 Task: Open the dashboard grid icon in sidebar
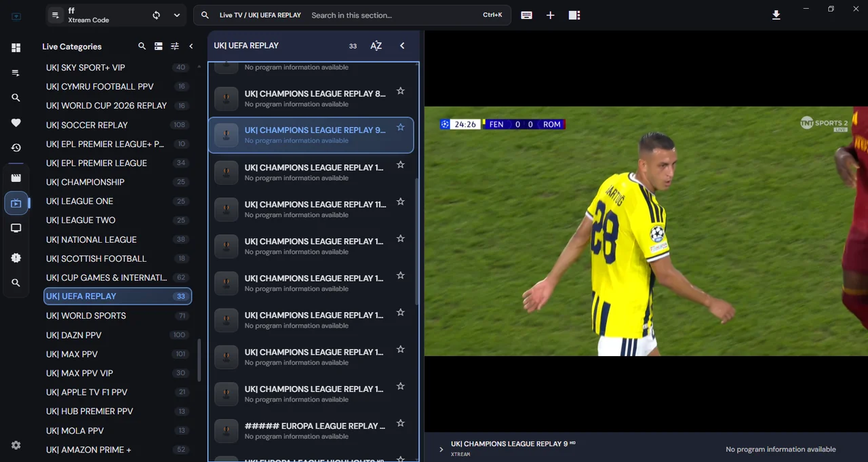(x=16, y=47)
